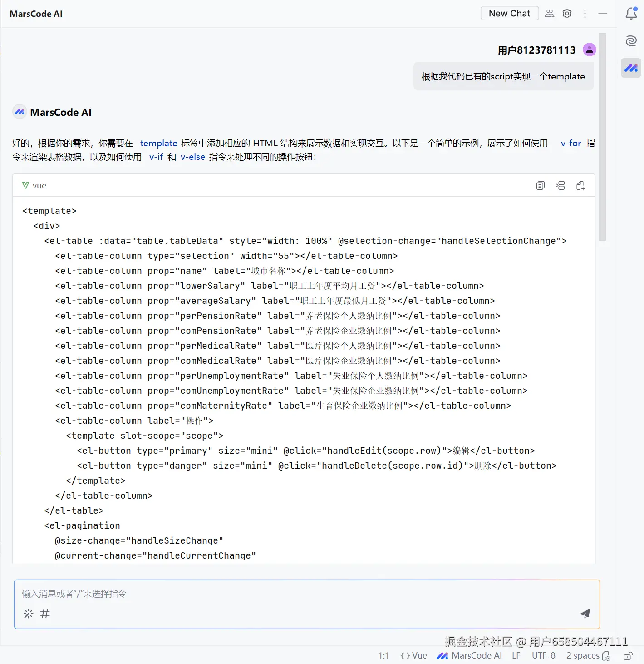Open the Vue file type selector
The image size is (644, 664).
(x=413, y=655)
